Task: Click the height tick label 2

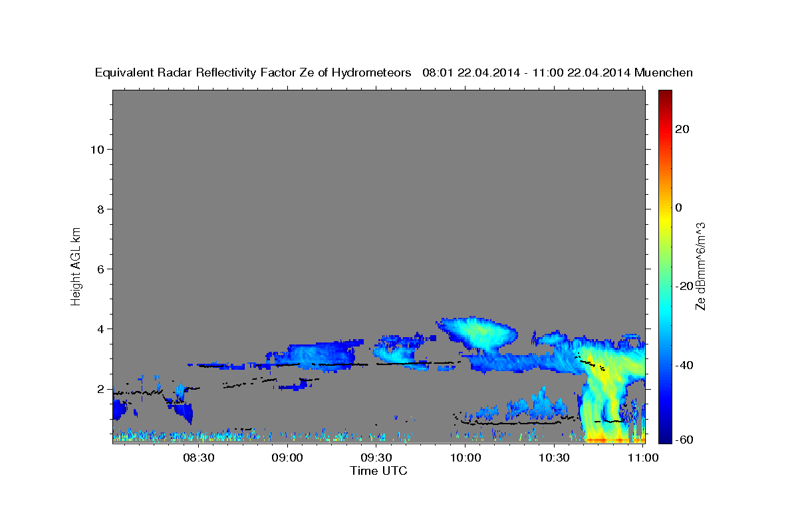Action: click(x=101, y=389)
